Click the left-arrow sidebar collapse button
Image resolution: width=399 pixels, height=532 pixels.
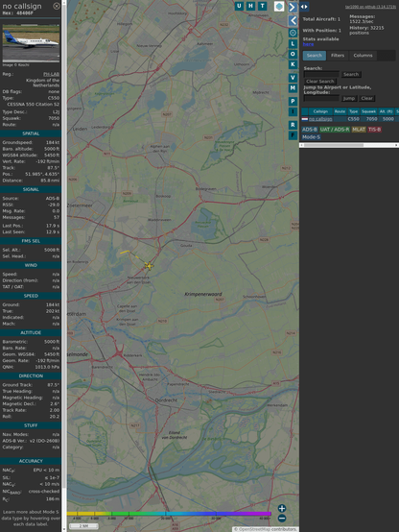[x=293, y=21]
